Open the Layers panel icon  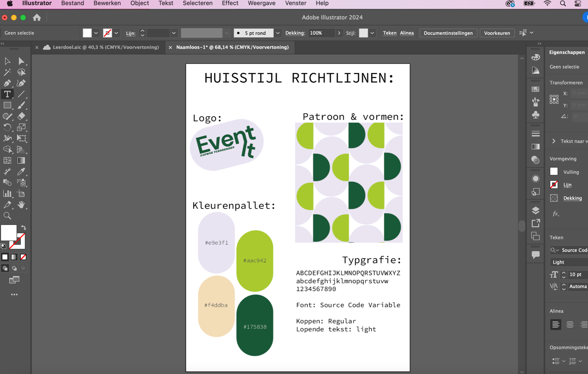point(535,210)
